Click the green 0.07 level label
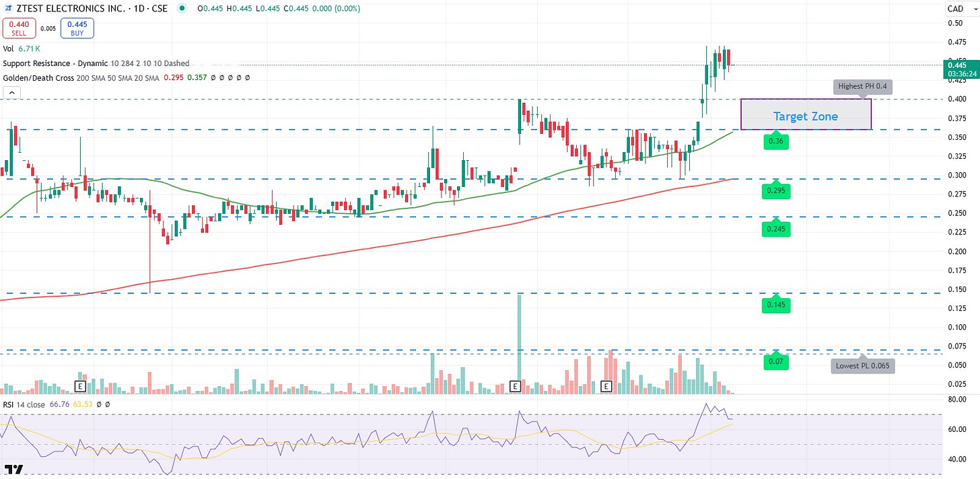The image size is (980, 479). [775, 362]
